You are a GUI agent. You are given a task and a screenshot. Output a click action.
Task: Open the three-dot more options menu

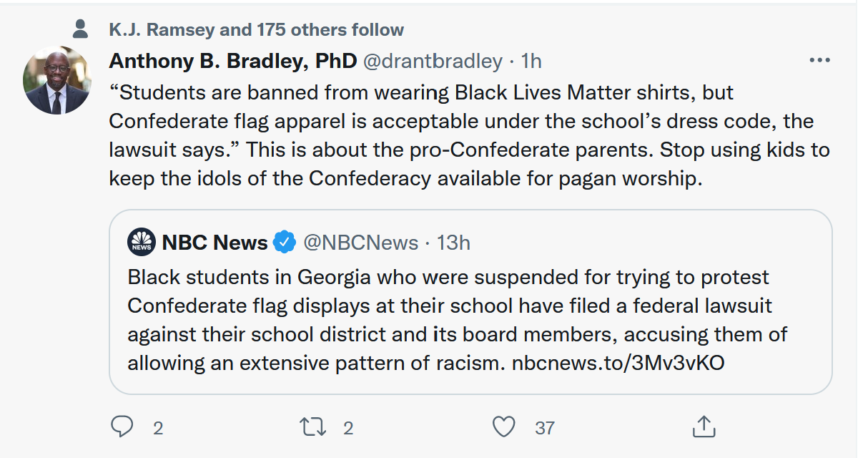(819, 61)
